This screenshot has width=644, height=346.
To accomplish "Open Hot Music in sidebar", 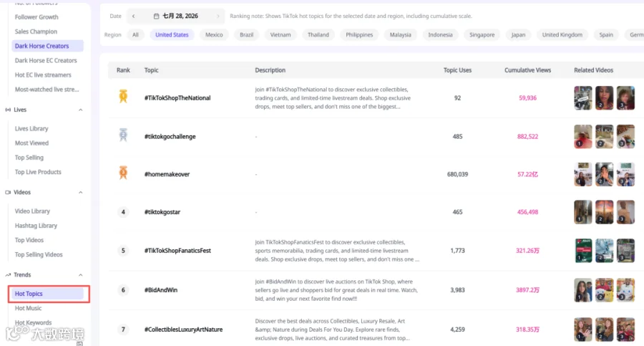I will tap(29, 308).
